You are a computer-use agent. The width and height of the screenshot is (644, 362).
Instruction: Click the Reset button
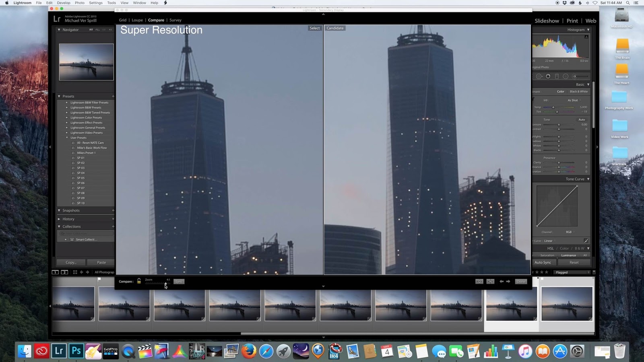[x=574, y=262]
